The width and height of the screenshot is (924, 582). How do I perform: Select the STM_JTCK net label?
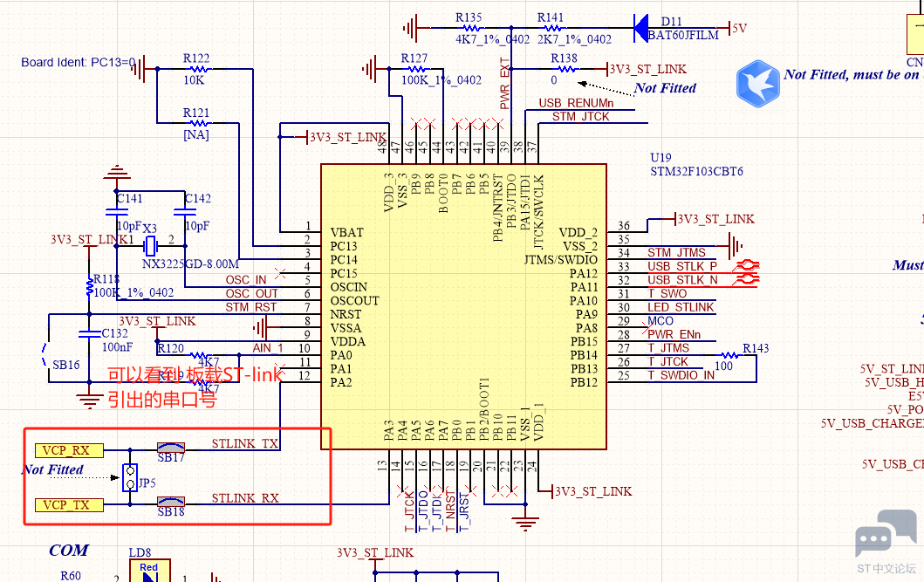(580, 117)
